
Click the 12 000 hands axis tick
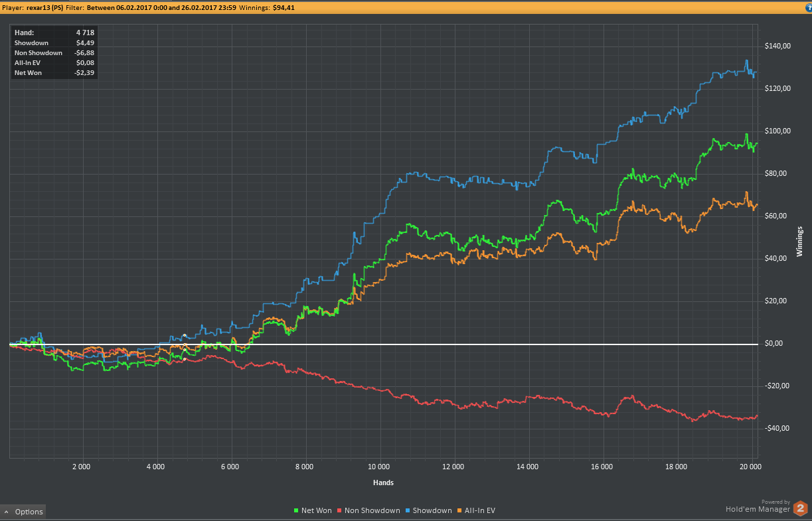(x=453, y=467)
